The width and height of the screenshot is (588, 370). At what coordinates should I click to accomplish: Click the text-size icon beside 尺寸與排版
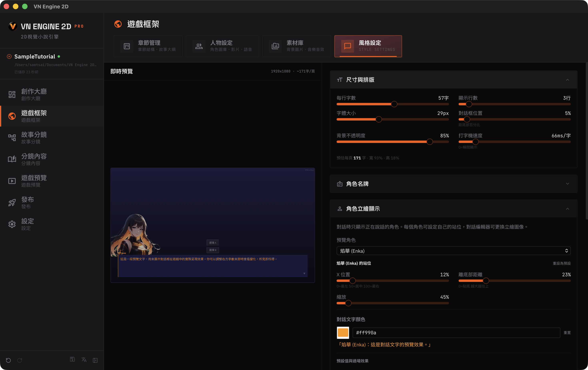tap(340, 80)
